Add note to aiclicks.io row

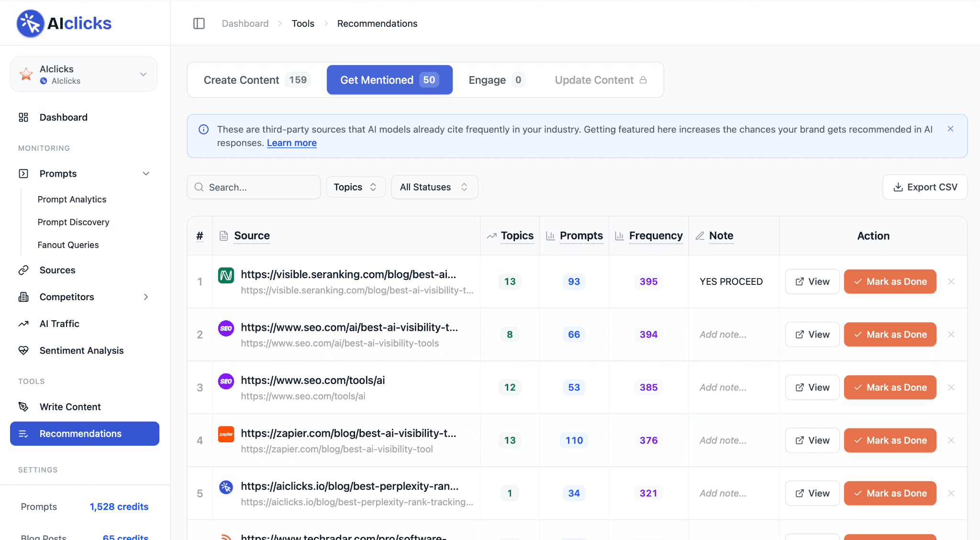click(723, 493)
